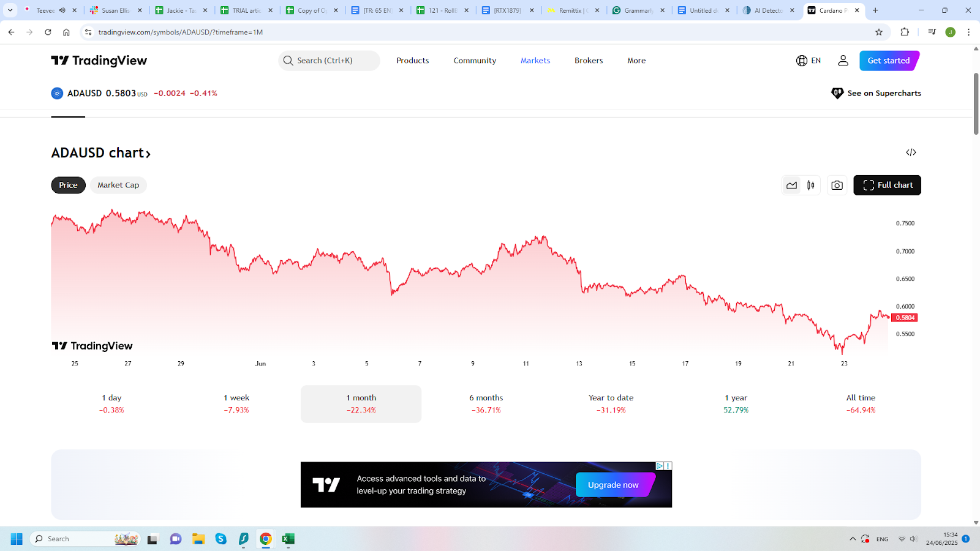Open ad choices icon on banner
The image size is (980, 551).
tap(660, 466)
